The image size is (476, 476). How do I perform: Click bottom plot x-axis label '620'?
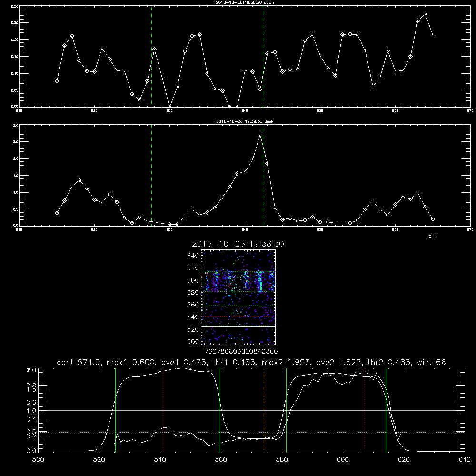(404, 460)
